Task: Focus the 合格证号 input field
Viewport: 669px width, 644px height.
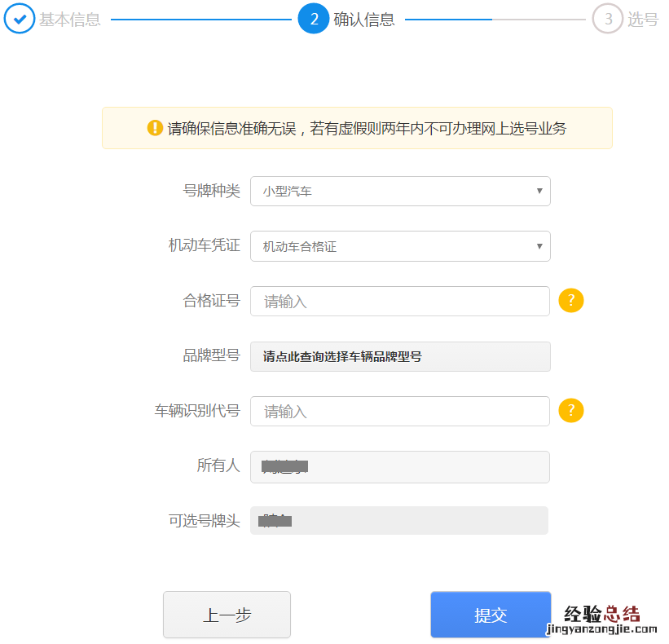Action: pos(400,301)
